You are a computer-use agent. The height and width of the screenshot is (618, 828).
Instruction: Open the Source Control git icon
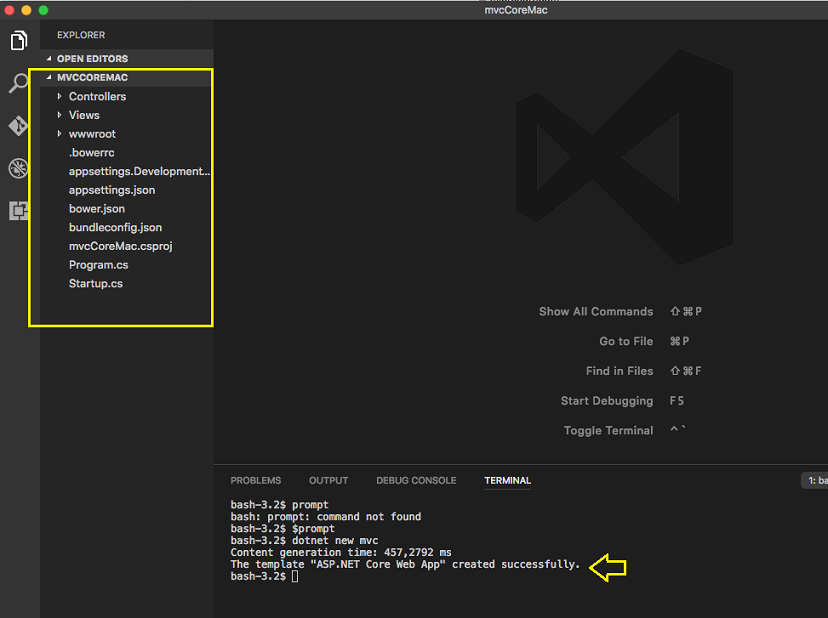[19, 126]
